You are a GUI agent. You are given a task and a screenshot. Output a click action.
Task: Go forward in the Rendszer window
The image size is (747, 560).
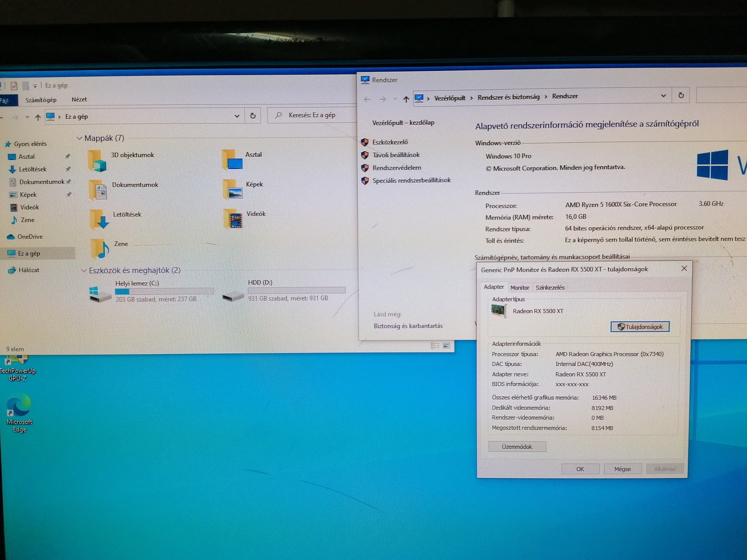(x=383, y=99)
